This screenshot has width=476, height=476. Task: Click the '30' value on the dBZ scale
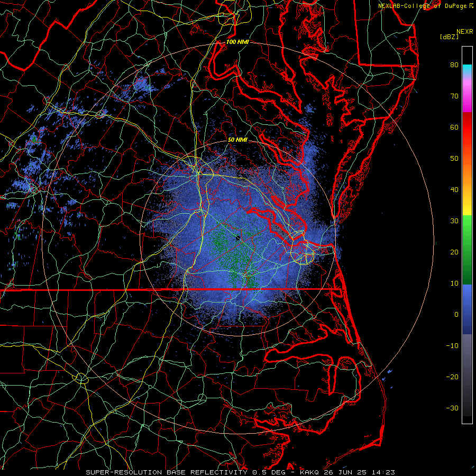click(454, 221)
